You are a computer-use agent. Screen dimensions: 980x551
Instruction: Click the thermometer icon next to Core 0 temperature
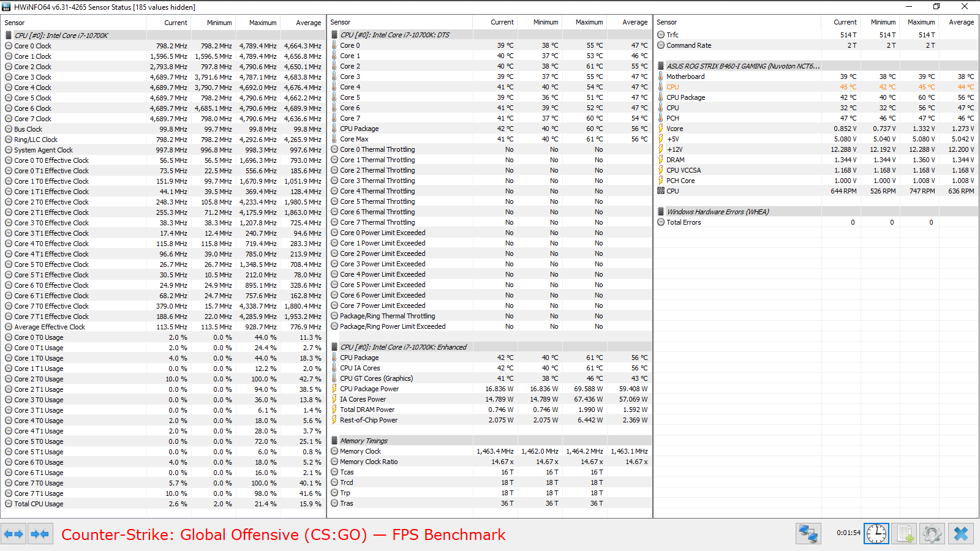[x=334, y=45]
